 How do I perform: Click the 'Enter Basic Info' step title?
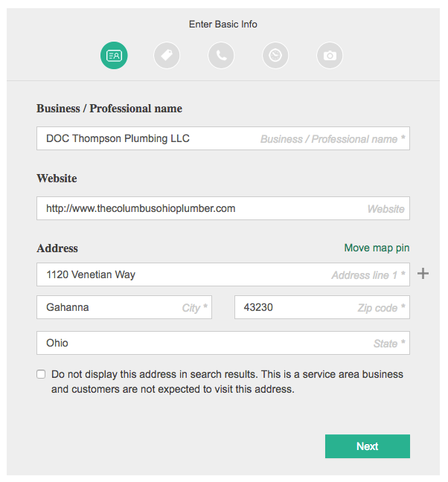(x=223, y=24)
